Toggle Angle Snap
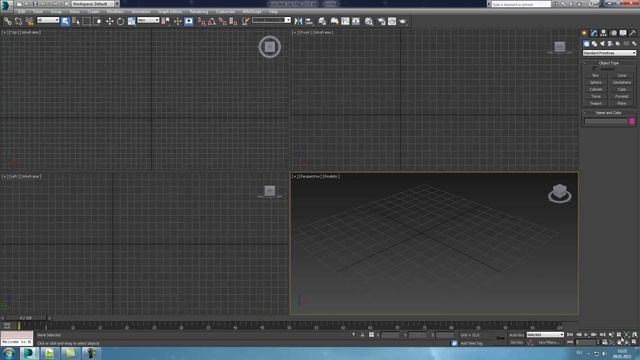Screen dimensions: 640x360 tap(212, 21)
